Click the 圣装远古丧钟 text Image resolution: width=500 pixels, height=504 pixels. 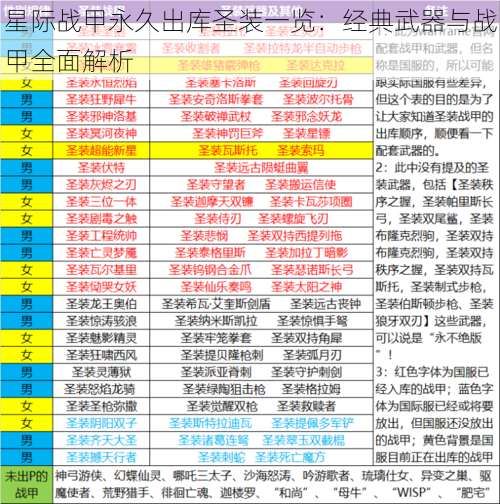(325, 304)
